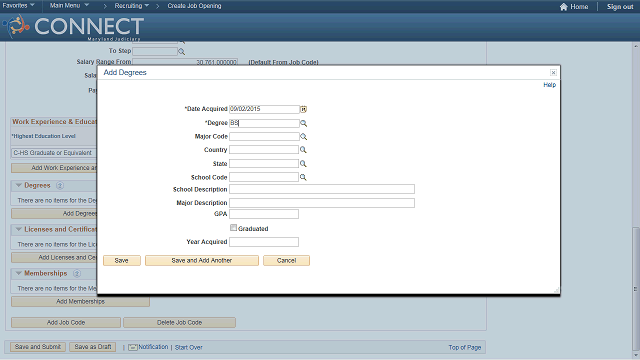
Task: Collapse the Licenses and Certifications section
Action: [18, 229]
